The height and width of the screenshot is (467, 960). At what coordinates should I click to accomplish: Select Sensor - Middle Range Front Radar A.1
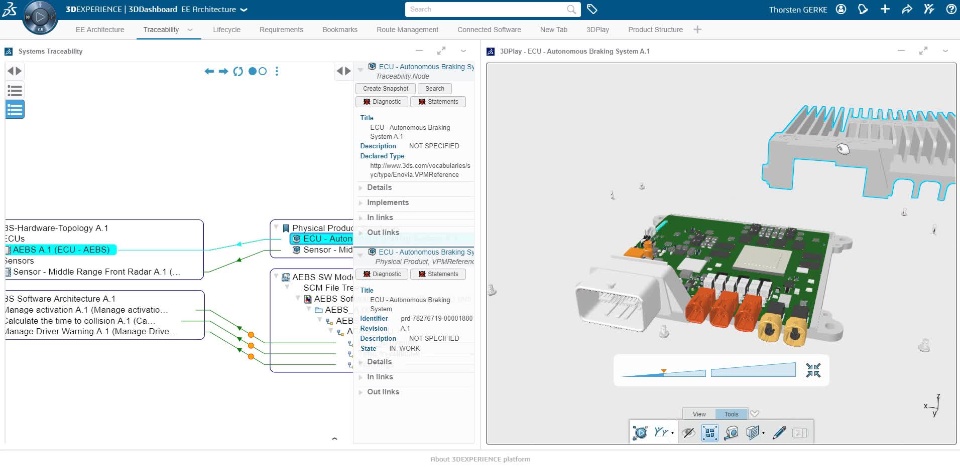pos(97,272)
